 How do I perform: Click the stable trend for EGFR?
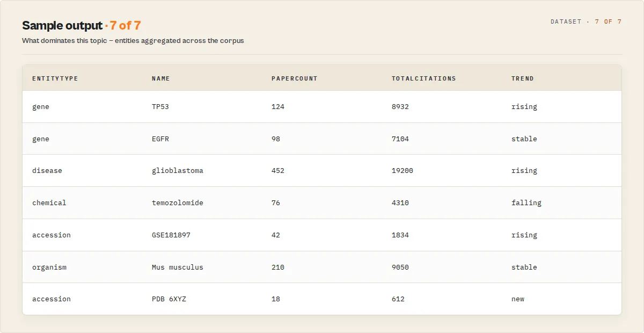[x=524, y=139]
